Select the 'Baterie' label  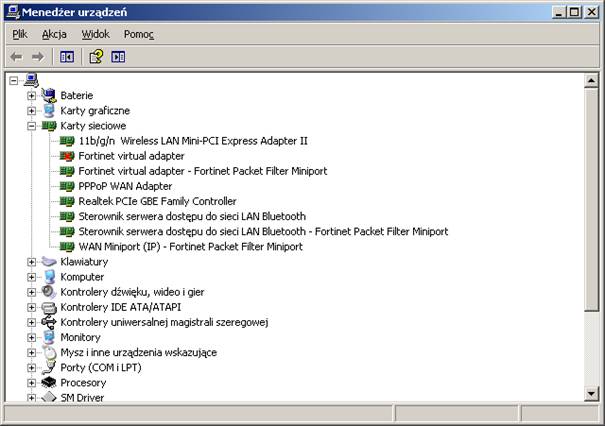pyautogui.click(x=77, y=95)
